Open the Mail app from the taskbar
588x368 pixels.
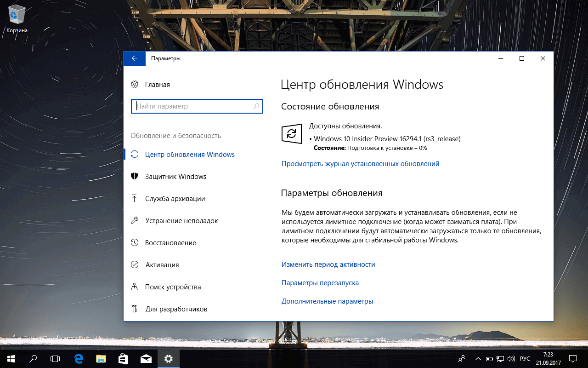(146, 359)
